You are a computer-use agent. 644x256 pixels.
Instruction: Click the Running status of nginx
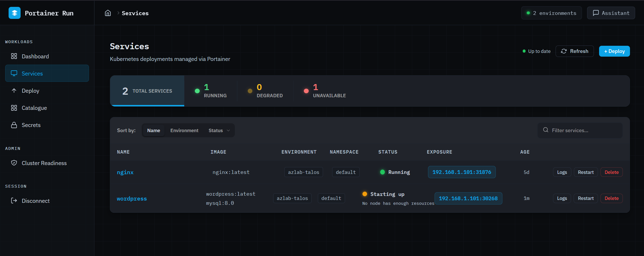tap(395, 172)
